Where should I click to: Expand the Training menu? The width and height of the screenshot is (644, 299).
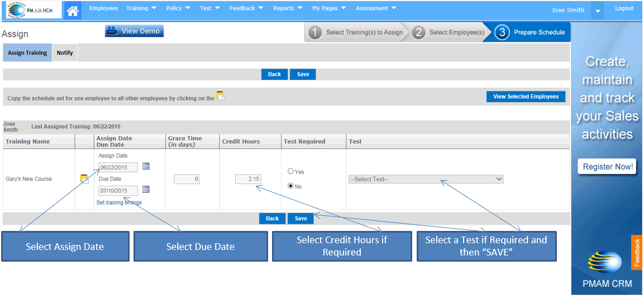141,8
